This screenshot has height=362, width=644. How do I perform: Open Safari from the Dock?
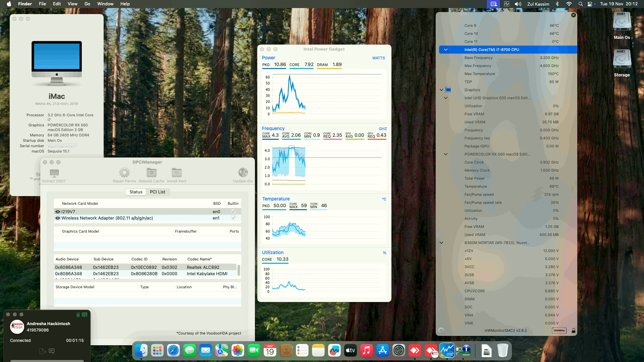point(173,350)
